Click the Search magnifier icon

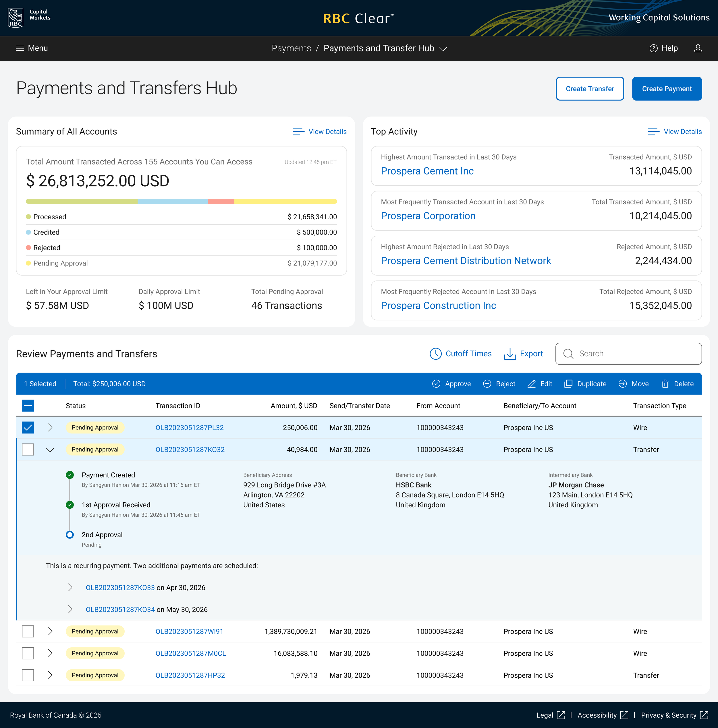(568, 353)
